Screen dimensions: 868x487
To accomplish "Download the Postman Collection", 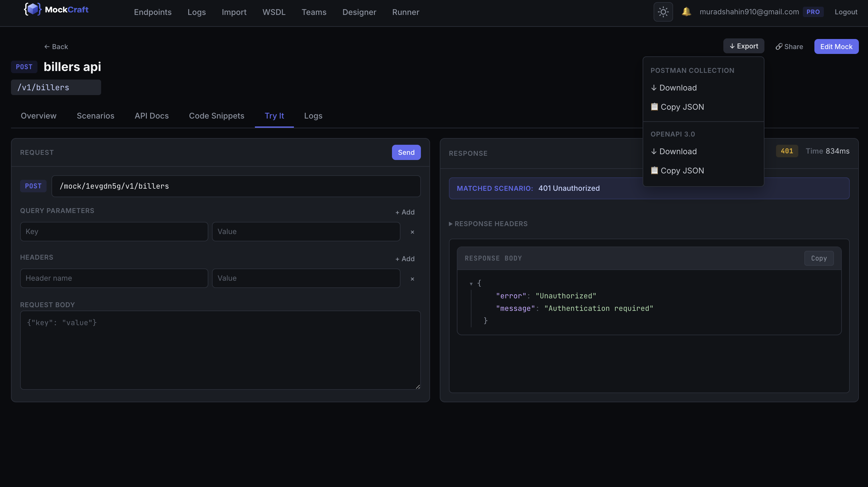I will (674, 88).
